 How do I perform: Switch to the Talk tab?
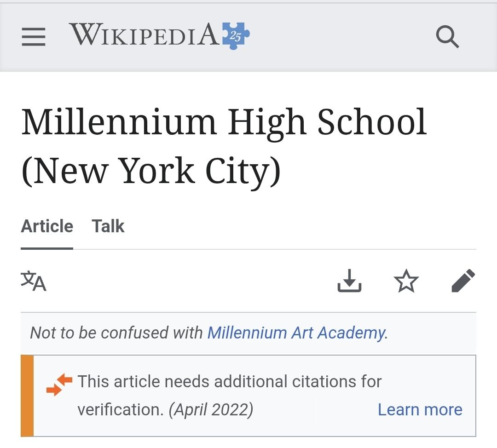pos(108,226)
